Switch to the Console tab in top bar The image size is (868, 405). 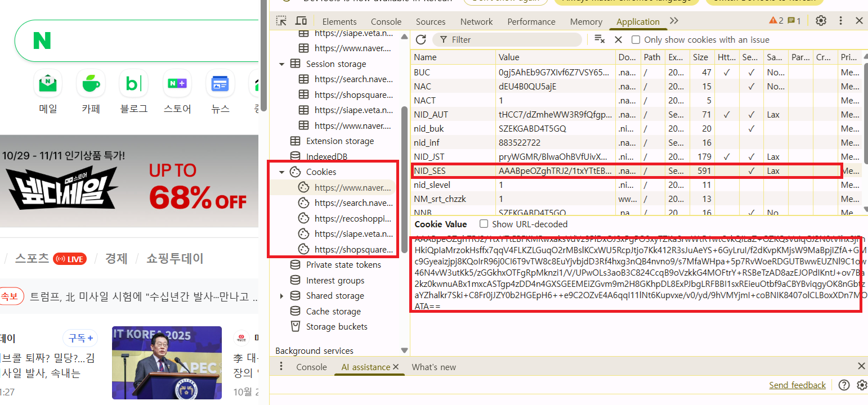[x=386, y=21]
